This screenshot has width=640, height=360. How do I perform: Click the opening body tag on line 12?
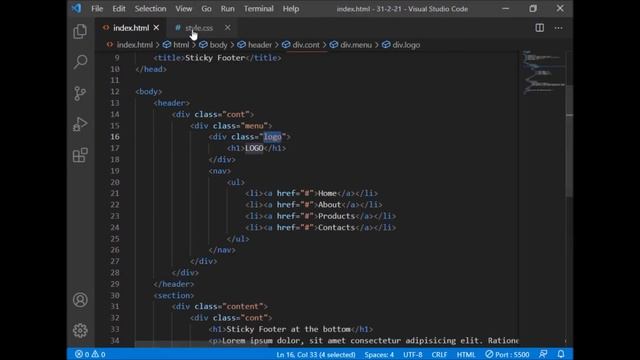pyautogui.click(x=149, y=92)
